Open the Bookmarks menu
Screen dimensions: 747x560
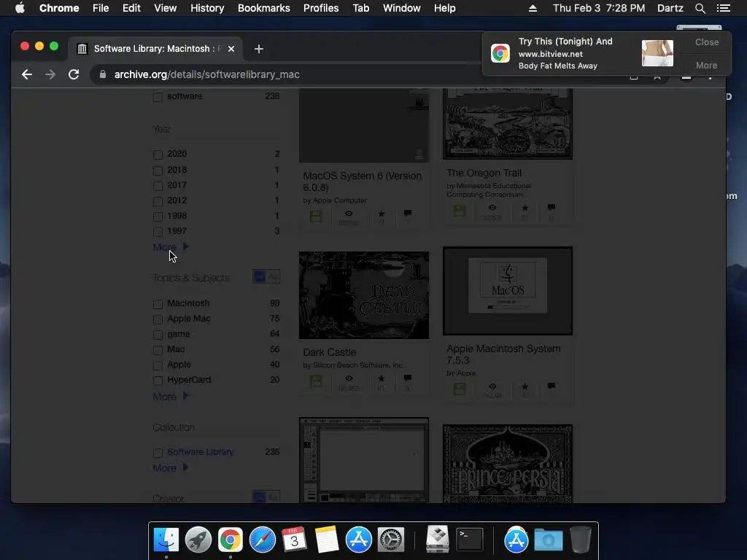point(263,8)
